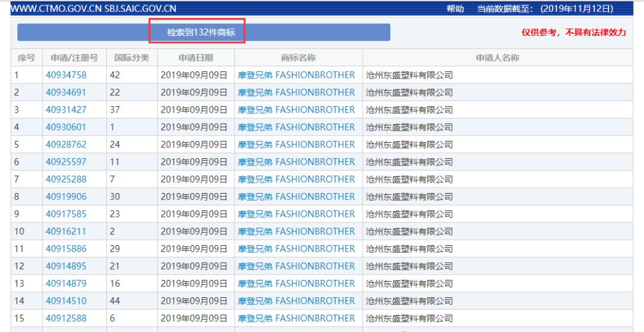Click the 商标名称 column header

click(299, 58)
